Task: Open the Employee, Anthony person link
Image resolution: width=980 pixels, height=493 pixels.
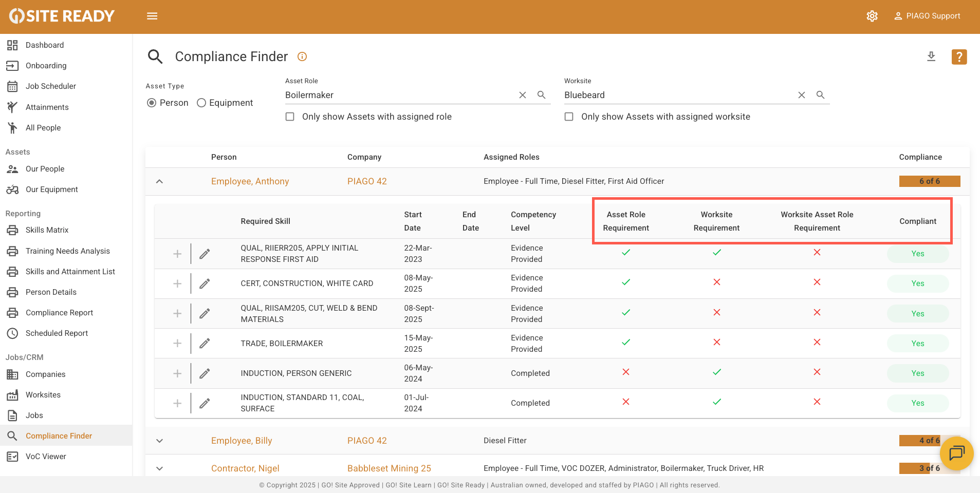Action: click(x=250, y=181)
